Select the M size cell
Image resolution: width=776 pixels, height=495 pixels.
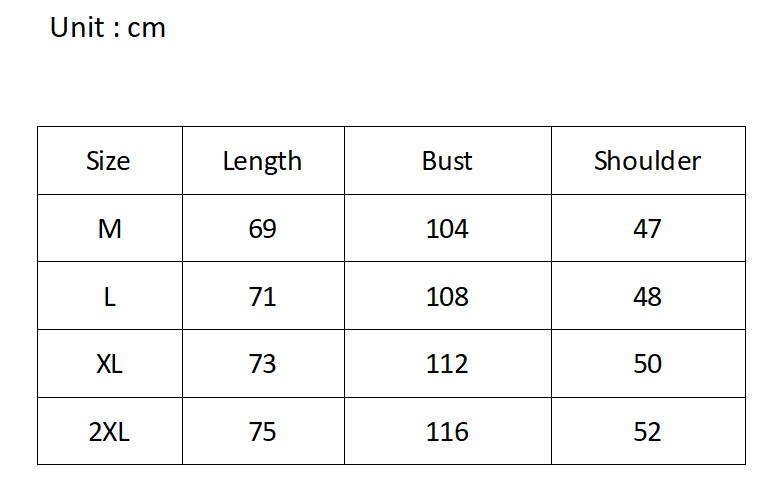109,229
